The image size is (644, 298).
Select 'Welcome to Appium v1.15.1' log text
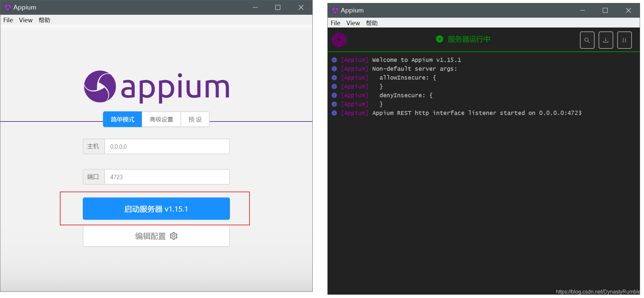click(x=417, y=60)
